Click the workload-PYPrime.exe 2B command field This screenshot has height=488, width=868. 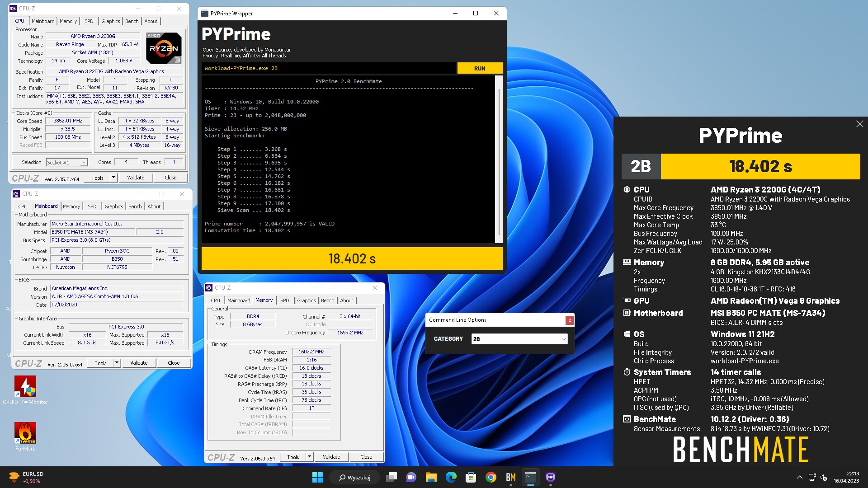(328, 68)
